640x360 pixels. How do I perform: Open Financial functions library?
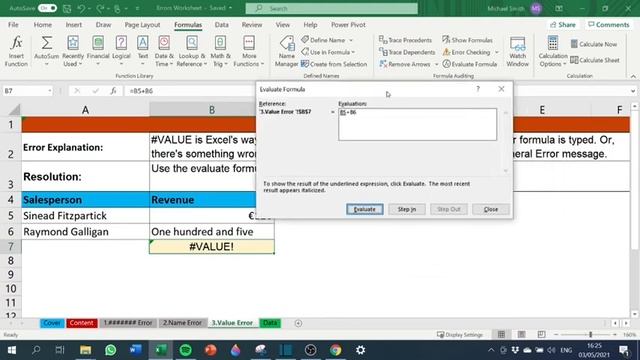click(x=98, y=51)
